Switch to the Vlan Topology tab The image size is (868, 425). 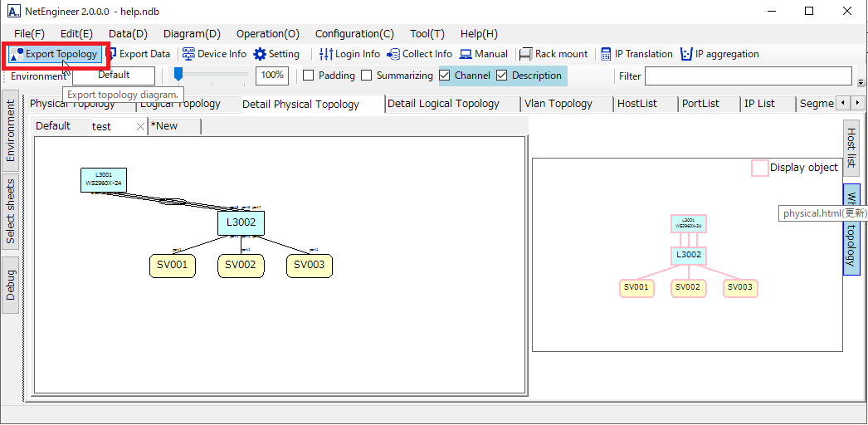[558, 104]
